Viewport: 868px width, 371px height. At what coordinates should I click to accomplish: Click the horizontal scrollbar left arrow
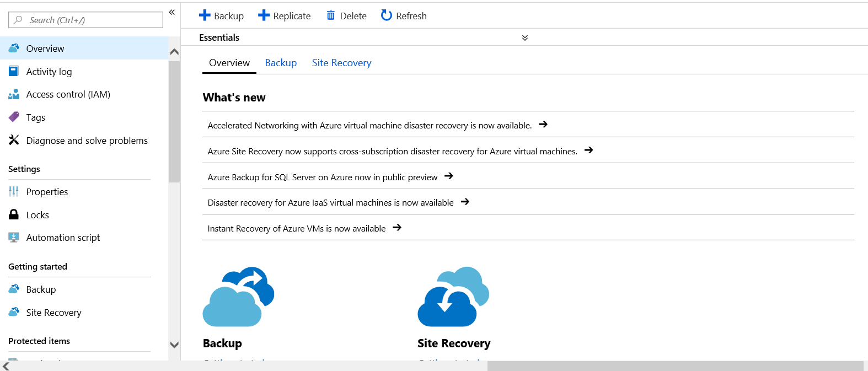click(x=6, y=366)
